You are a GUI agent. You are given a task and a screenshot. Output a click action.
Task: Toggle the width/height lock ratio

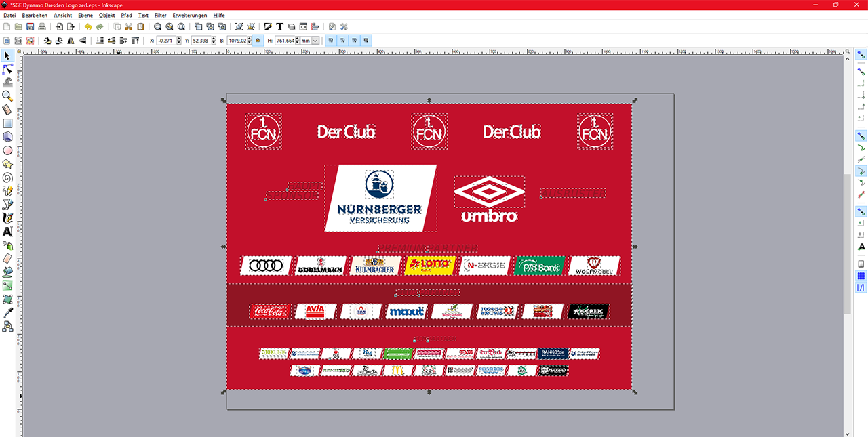click(x=257, y=41)
